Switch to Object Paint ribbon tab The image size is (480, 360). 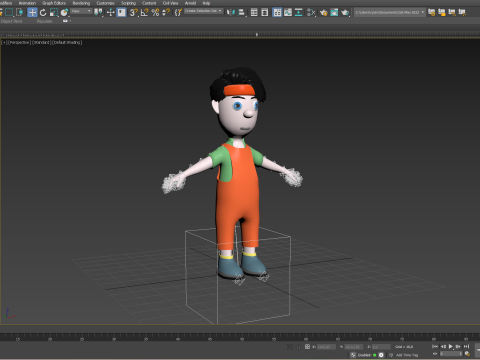[11, 21]
